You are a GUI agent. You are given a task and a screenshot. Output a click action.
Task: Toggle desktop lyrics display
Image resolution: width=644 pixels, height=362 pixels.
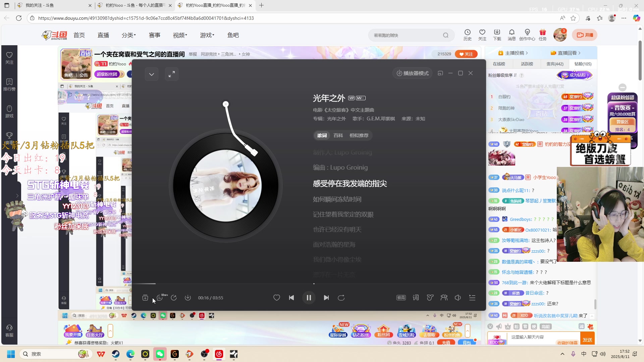pos(416,298)
